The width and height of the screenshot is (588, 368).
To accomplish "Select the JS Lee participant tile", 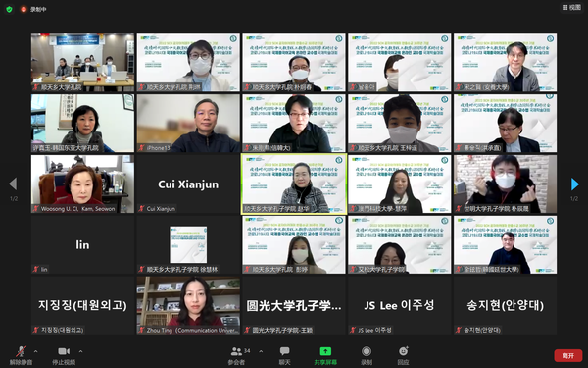I will [x=400, y=305].
